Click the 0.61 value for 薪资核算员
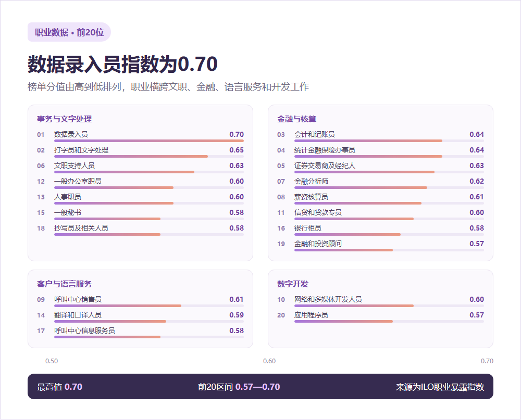521x420 pixels. (477, 197)
